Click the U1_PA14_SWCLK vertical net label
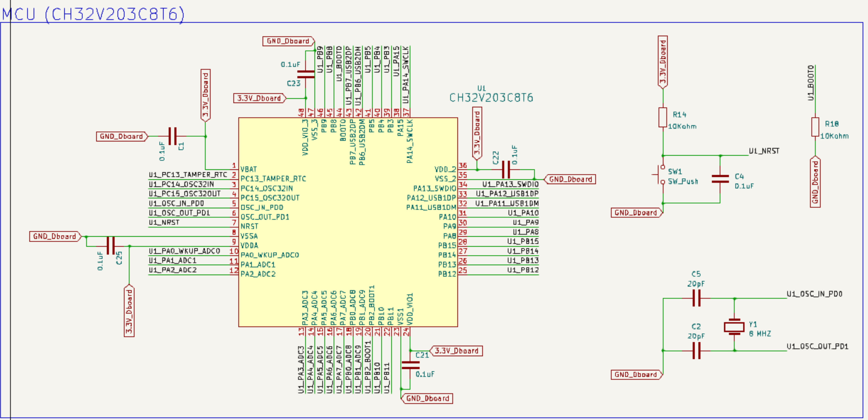Image resolution: width=868 pixels, height=420 pixels. (x=406, y=75)
